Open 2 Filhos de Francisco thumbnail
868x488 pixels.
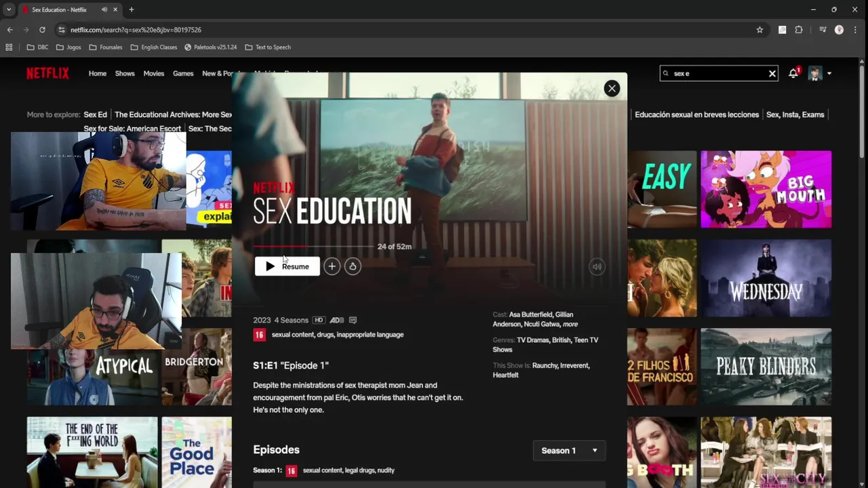pos(662,367)
